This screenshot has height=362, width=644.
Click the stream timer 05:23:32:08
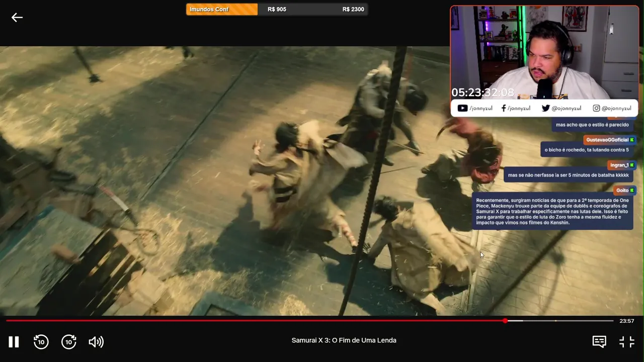(x=482, y=93)
